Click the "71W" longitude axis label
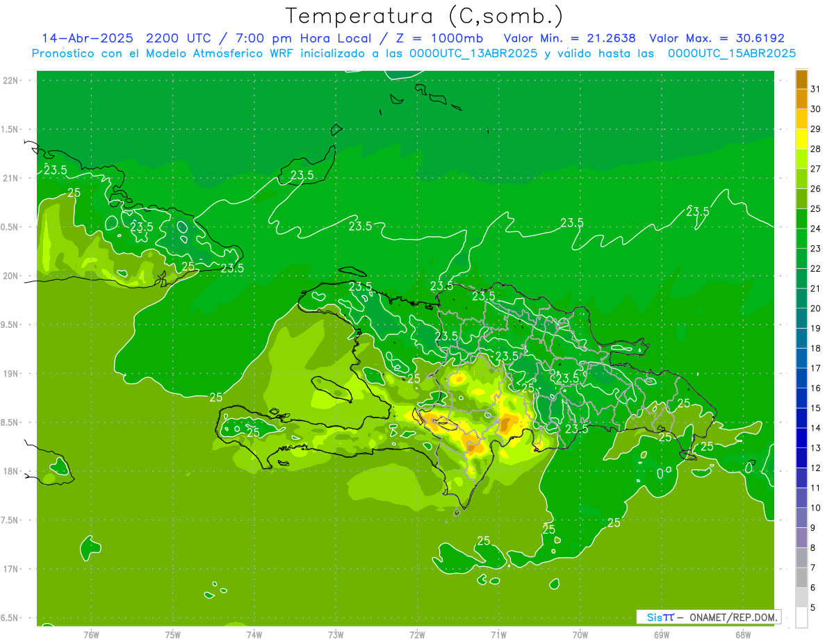Viewport: 834px width, 644px height. point(499,634)
